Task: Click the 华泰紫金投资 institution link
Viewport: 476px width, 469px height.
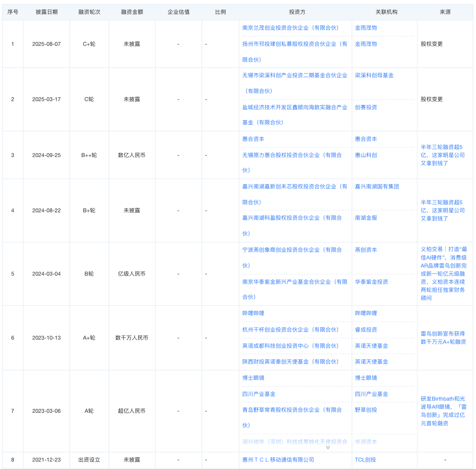Action: click(x=371, y=282)
